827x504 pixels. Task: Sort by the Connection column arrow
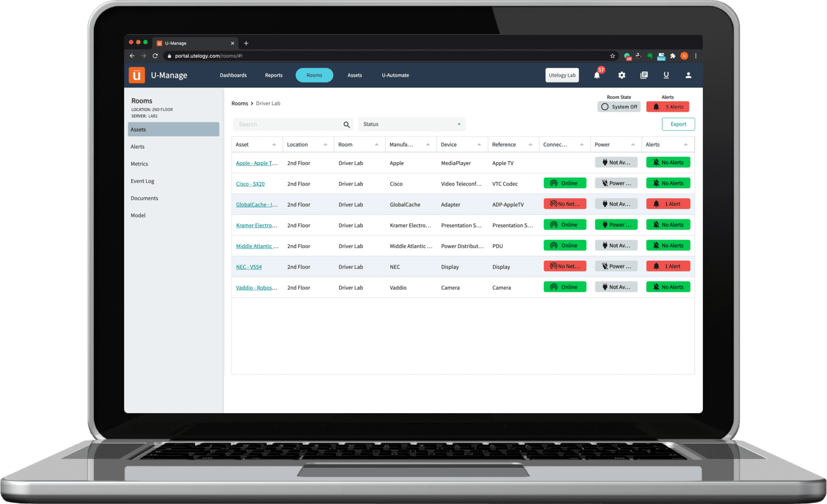coord(581,145)
